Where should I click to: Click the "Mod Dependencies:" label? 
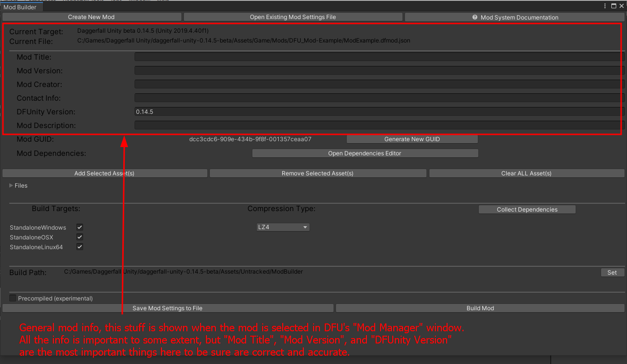[x=51, y=153]
